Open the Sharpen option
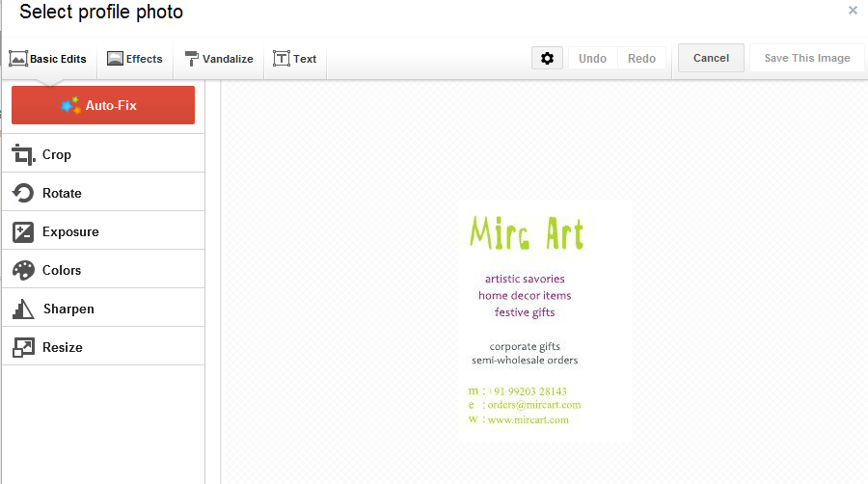This screenshot has height=484, width=868. pyautogui.click(x=103, y=308)
